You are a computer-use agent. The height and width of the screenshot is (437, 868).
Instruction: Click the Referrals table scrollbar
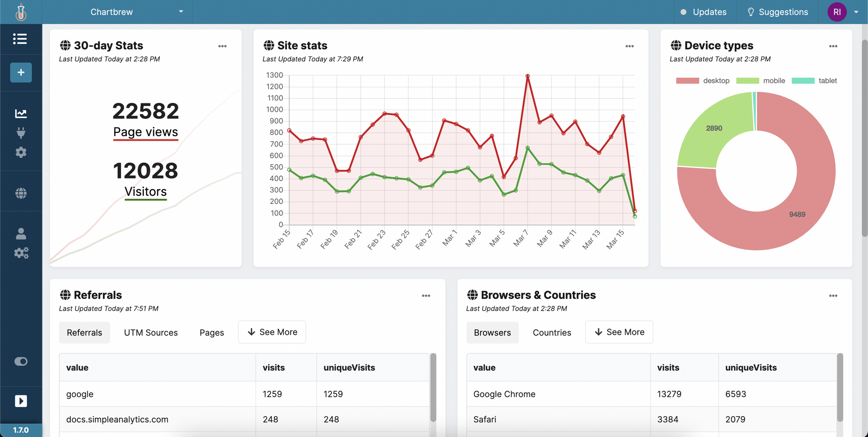tap(433, 388)
